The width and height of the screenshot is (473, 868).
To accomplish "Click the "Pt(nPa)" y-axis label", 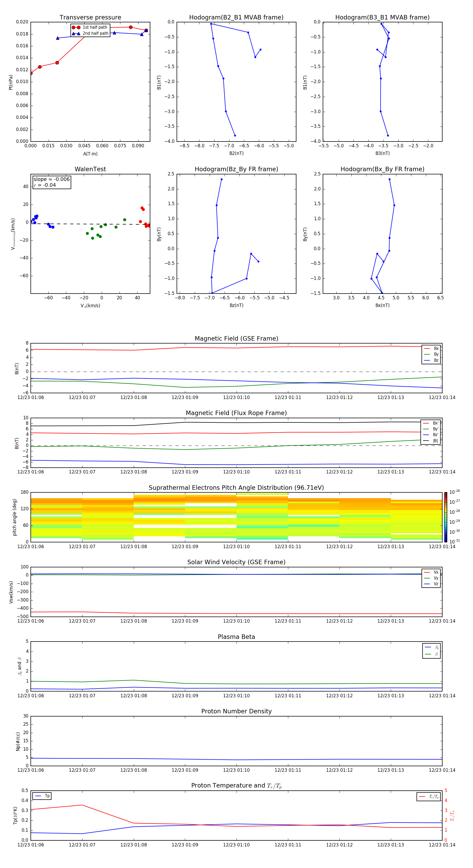I will pyautogui.click(x=11, y=82).
